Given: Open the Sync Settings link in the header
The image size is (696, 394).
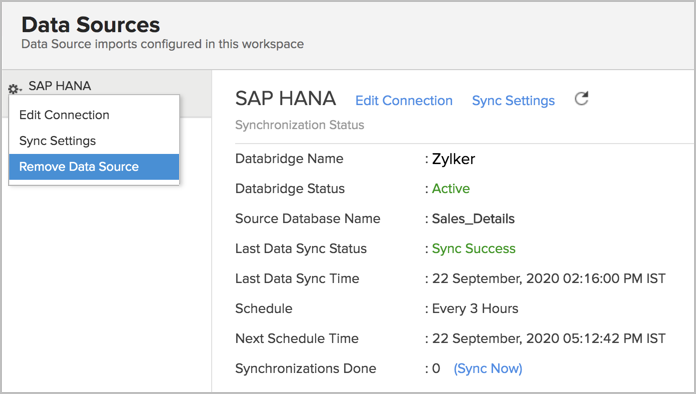Looking at the screenshot, I should point(513,101).
